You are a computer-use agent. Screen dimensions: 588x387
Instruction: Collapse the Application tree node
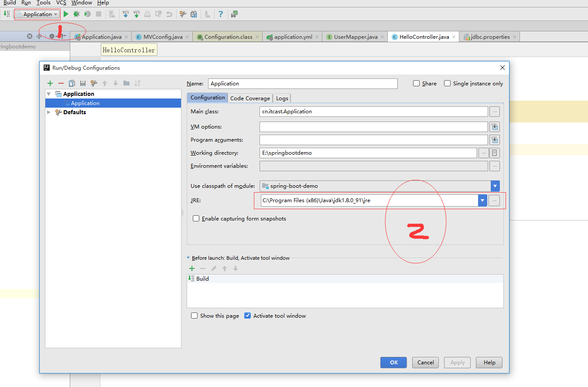point(49,94)
